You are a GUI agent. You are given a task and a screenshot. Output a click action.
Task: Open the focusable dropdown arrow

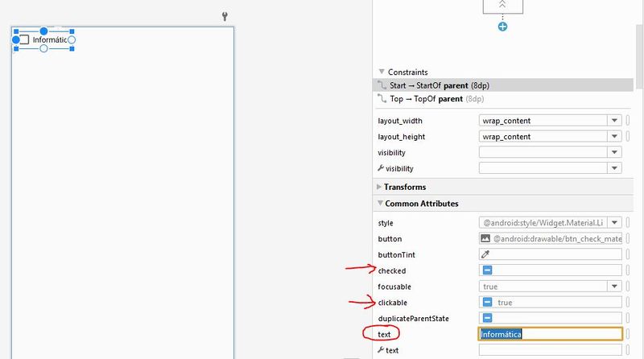(x=614, y=287)
